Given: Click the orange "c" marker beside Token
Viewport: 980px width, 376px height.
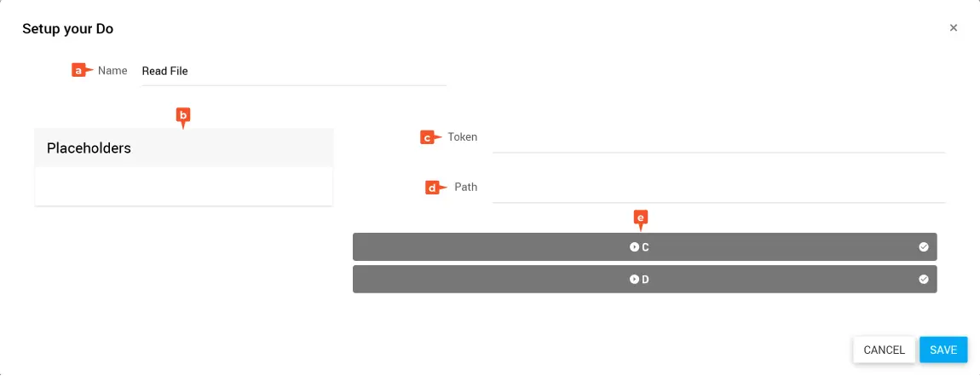Looking at the screenshot, I should (x=429, y=137).
